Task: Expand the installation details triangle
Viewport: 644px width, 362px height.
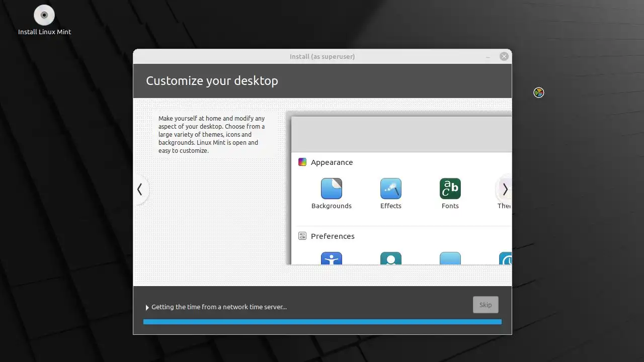Action: tap(147, 307)
